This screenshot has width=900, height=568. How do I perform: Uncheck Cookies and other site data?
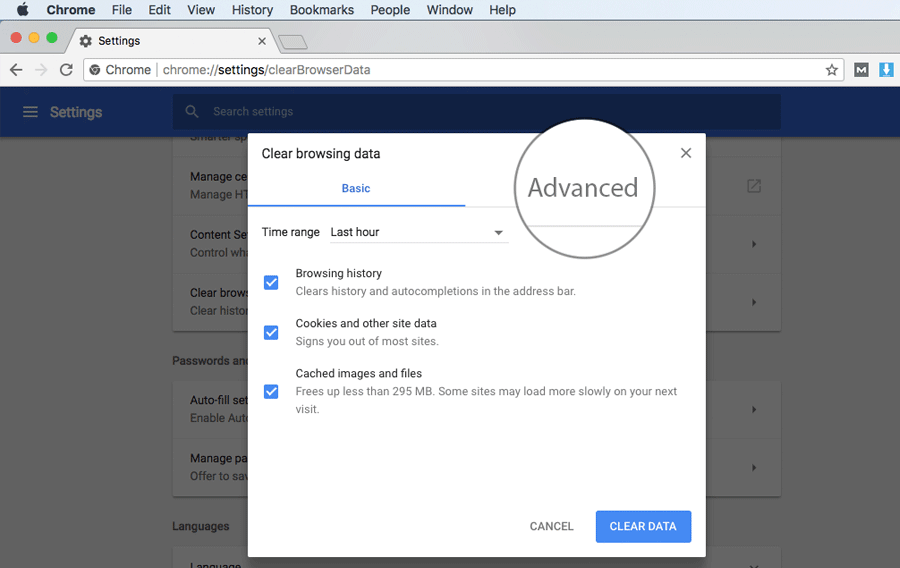coord(271,333)
